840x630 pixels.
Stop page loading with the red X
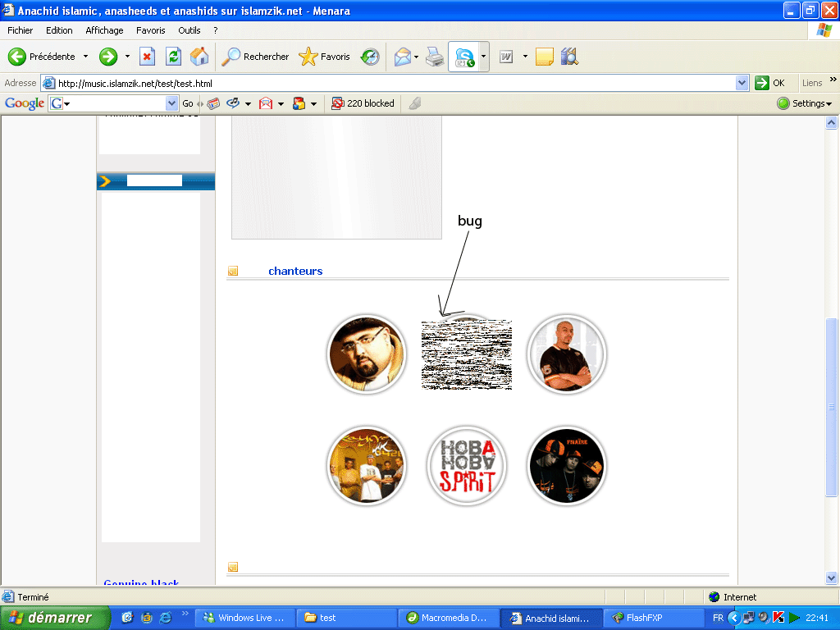pyautogui.click(x=147, y=57)
